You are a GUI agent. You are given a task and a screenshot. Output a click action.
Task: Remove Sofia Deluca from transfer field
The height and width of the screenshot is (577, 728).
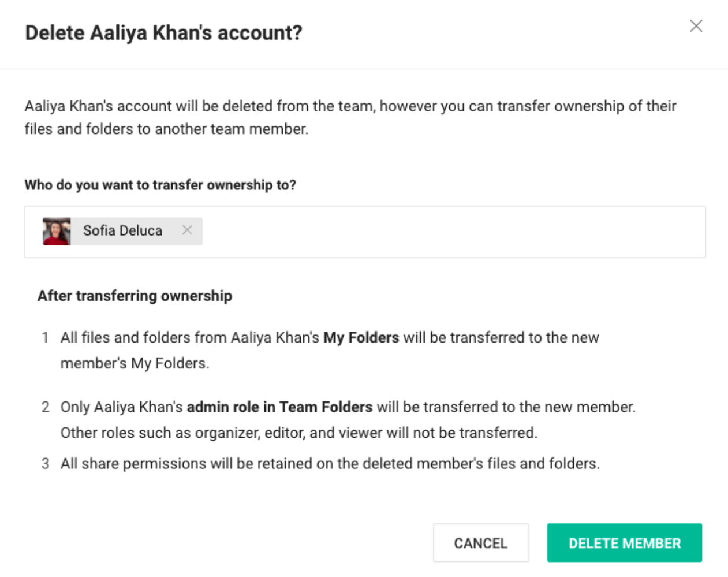(187, 230)
